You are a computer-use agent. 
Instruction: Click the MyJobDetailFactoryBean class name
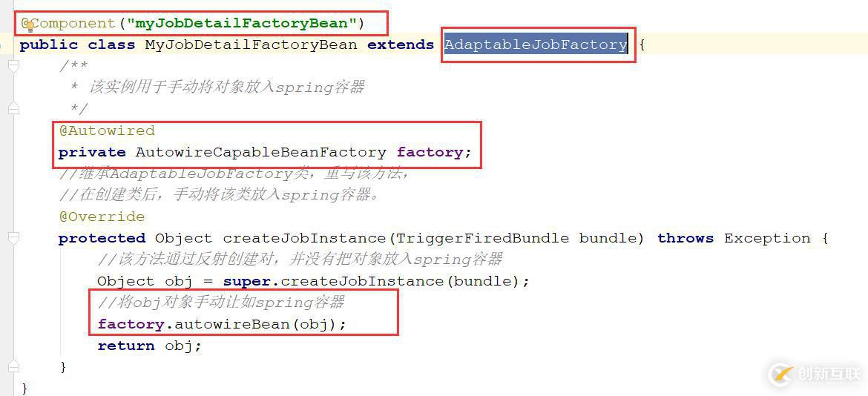point(251,44)
